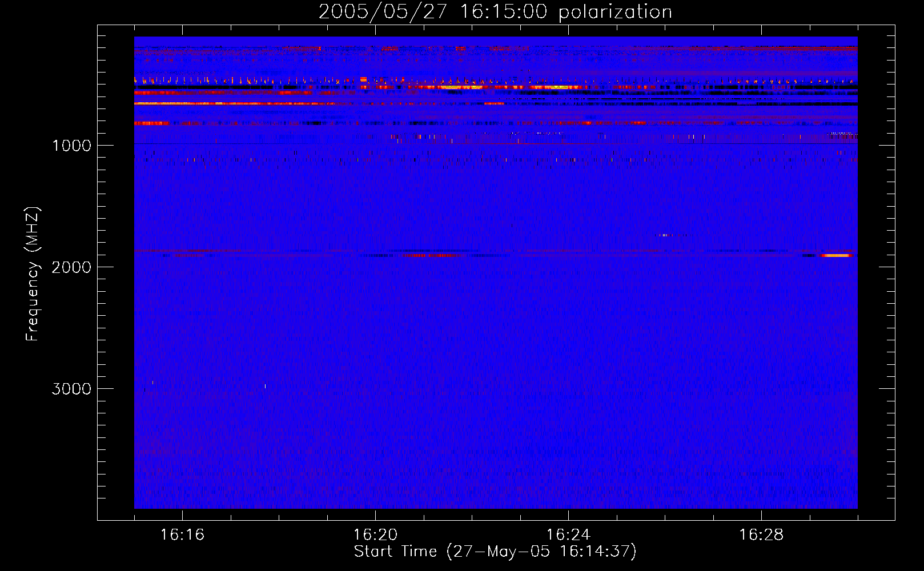Click the plot title '2005/05/27 16:15:00 polarization'
924x571 pixels.
point(495,11)
